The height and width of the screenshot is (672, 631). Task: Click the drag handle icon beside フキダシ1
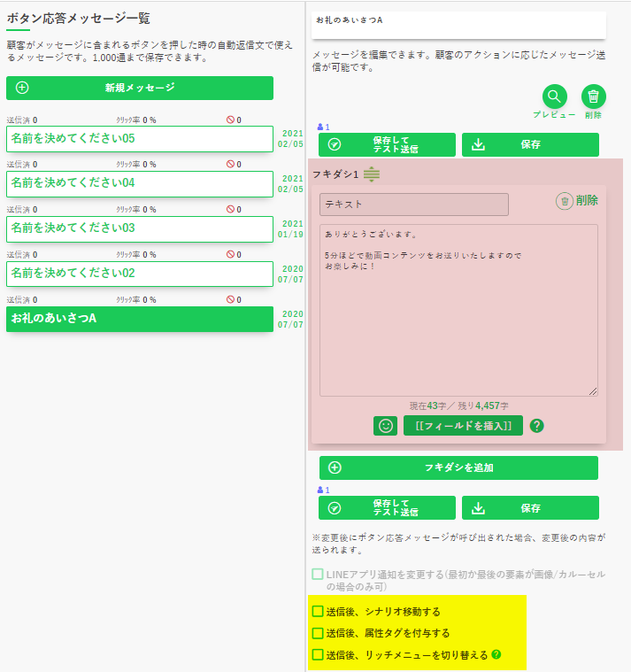click(x=372, y=174)
